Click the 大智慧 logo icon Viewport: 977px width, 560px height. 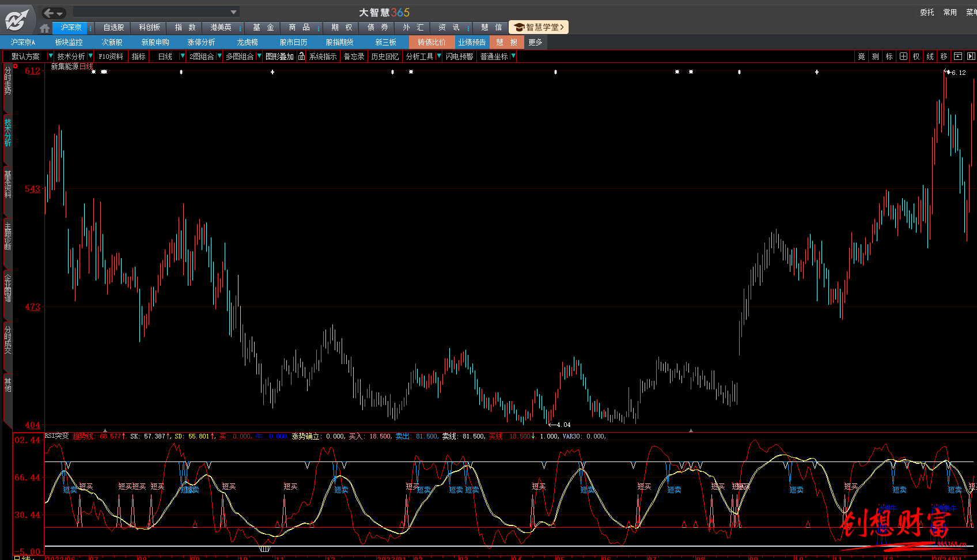(16, 20)
